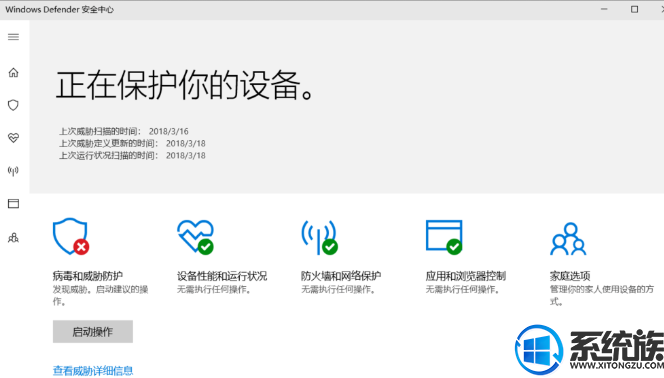Image resolution: width=664 pixels, height=378 pixels.
Task: Open Virus & threat protection shield in sidebar
Action: pyautogui.click(x=14, y=105)
